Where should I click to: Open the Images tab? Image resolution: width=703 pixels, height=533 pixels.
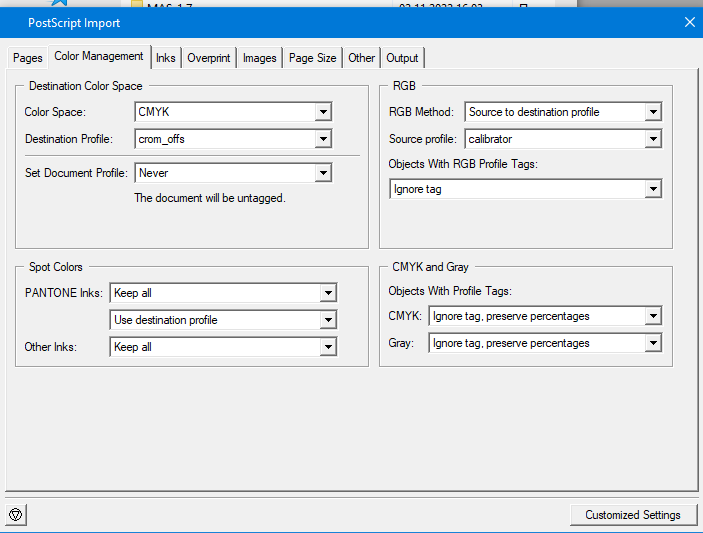tap(260, 58)
